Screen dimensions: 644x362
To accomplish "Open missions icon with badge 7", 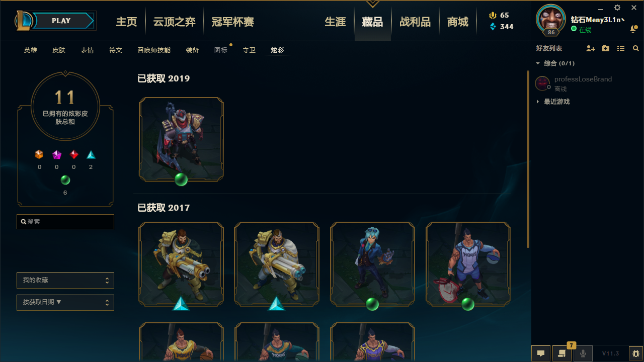I will pos(562,353).
